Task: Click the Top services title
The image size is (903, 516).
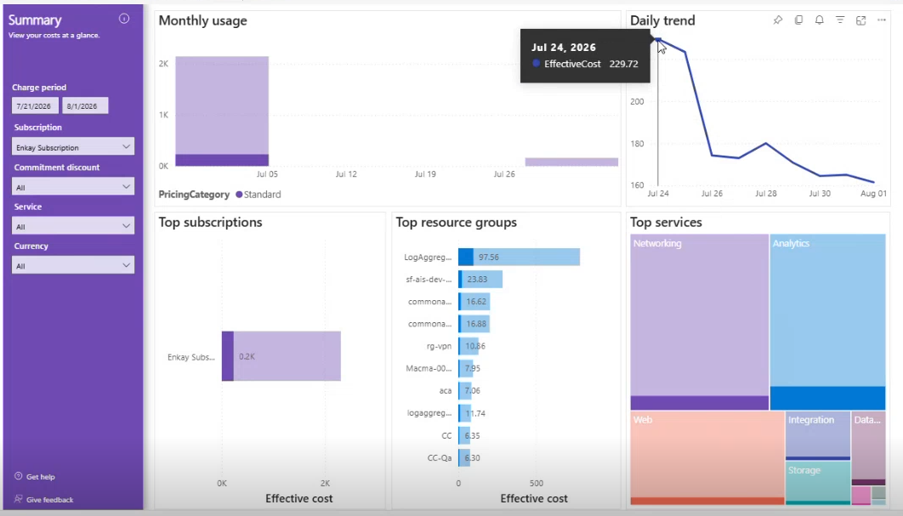Action: pyautogui.click(x=666, y=222)
